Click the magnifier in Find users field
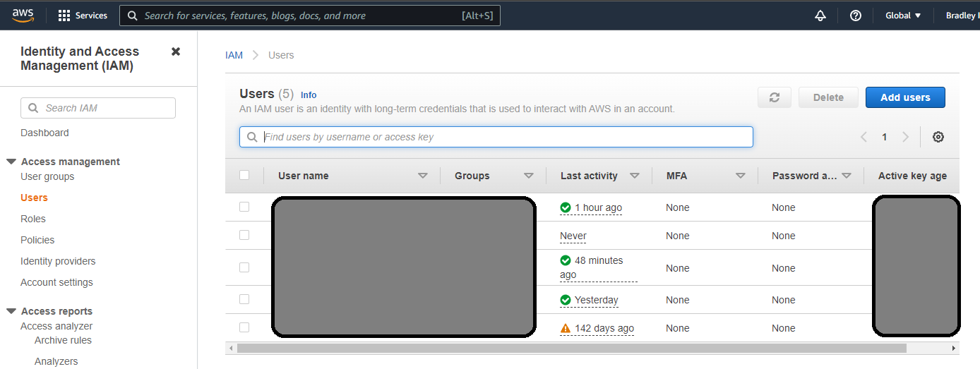The image size is (980, 369). click(x=253, y=137)
